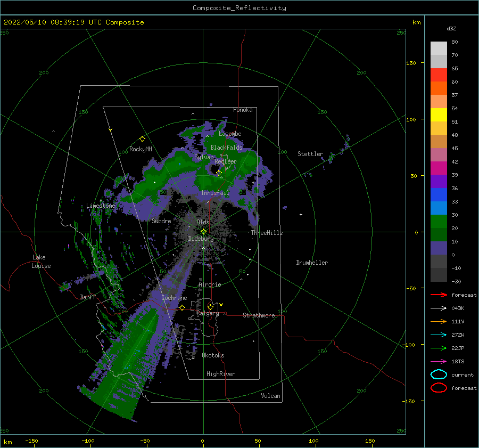Click the dBZ legend heading

coord(451,29)
